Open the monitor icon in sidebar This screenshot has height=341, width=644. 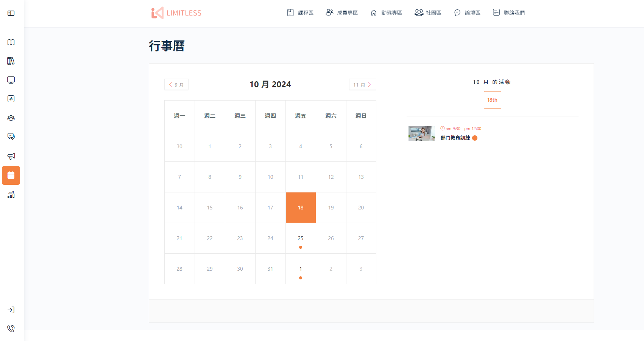click(11, 80)
